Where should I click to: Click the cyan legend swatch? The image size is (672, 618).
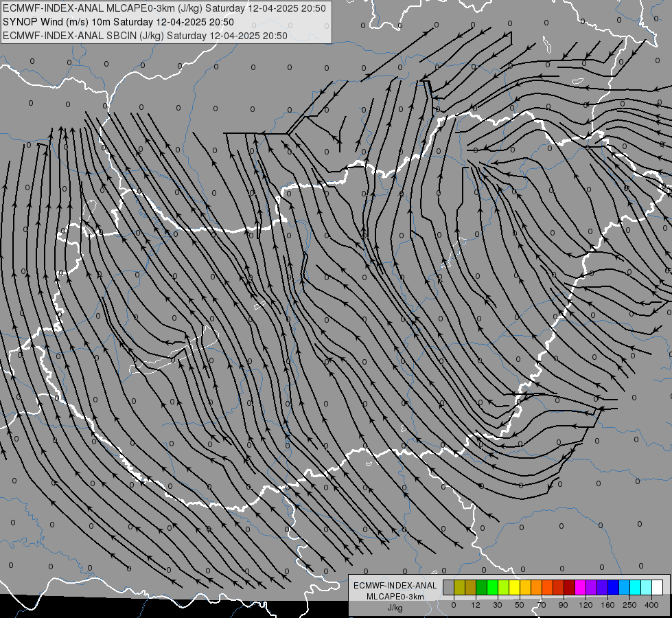[x=636, y=587]
